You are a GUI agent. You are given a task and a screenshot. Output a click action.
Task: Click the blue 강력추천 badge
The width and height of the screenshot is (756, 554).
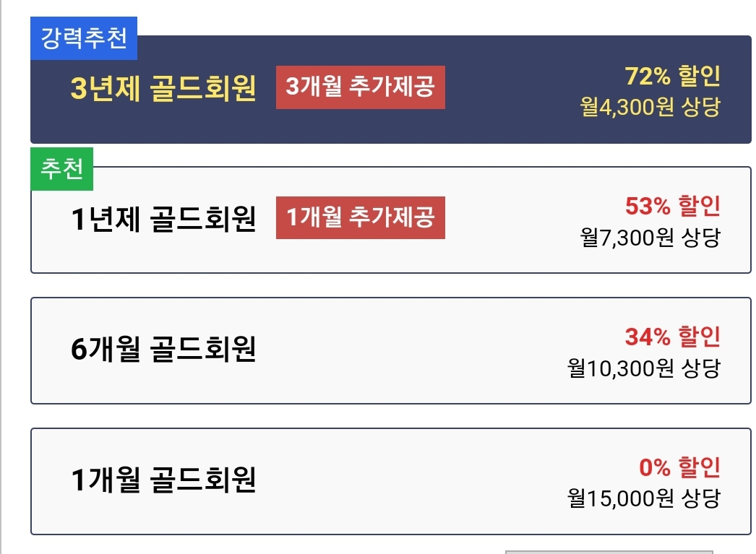[x=84, y=38]
